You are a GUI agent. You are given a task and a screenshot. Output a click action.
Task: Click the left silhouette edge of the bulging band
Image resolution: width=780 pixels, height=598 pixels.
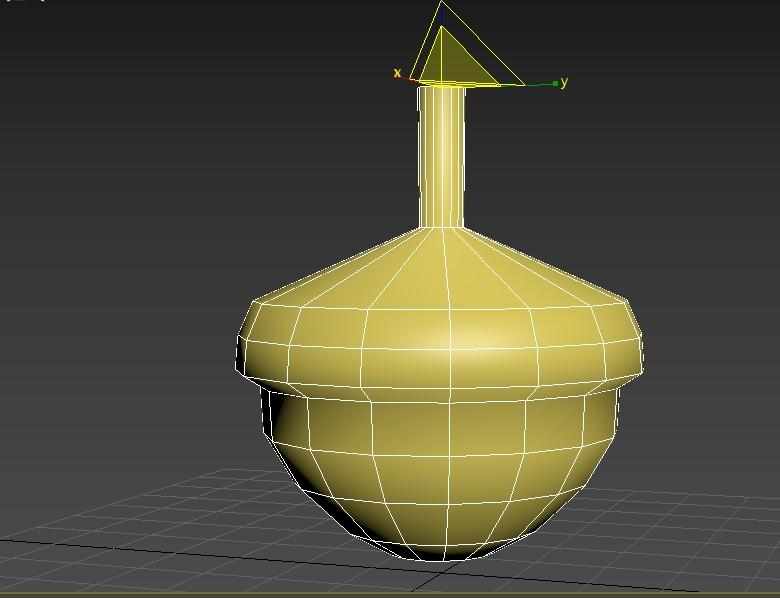coord(238,345)
